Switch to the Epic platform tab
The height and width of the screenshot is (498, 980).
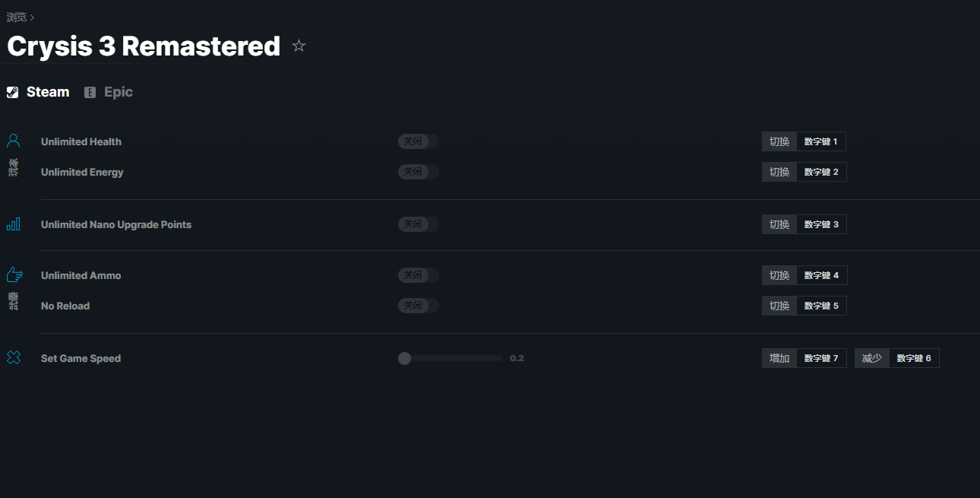click(109, 92)
